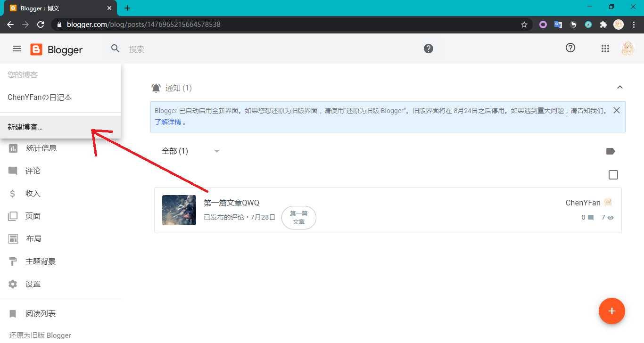This screenshot has width=644, height=343.
Task: Open the hamburger main menu
Action: tap(17, 49)
